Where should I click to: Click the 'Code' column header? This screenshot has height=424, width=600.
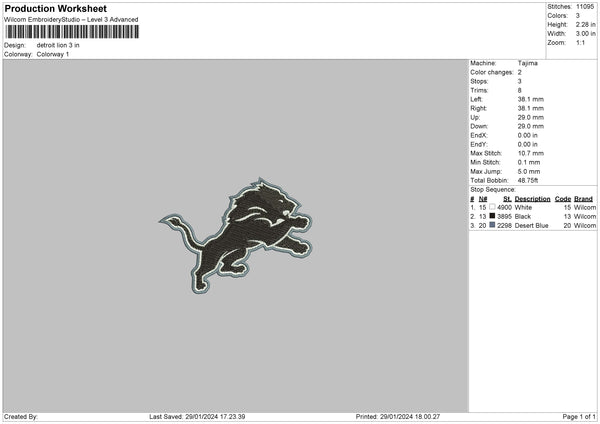pos(562,199)
